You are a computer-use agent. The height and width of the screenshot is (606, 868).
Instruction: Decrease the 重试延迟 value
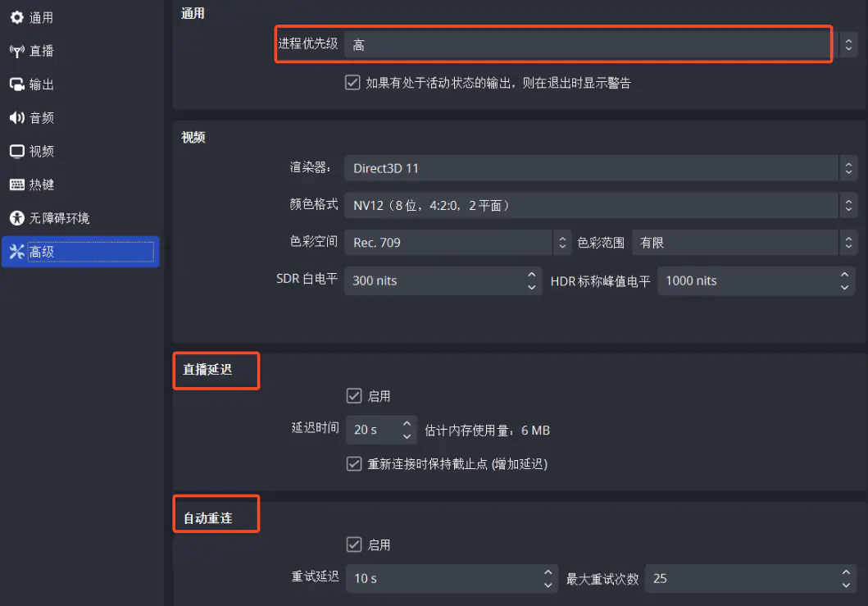(x=548, y=585)
